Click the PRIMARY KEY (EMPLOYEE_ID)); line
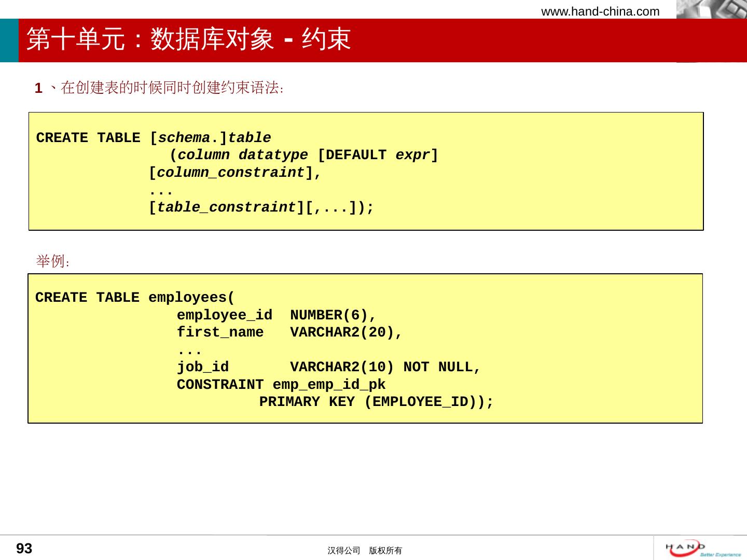Image resolution: width=747 pixels, height=560 pixels. (377, 402)
